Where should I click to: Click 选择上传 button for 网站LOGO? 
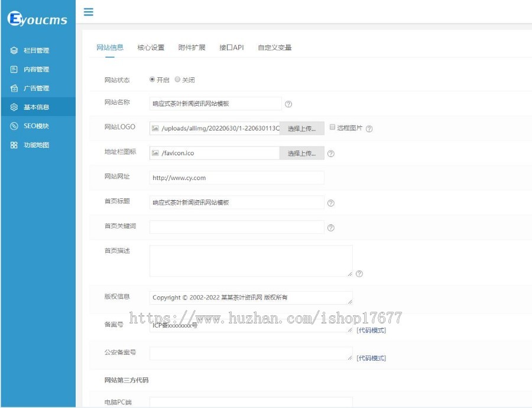[x=301, y=129]
